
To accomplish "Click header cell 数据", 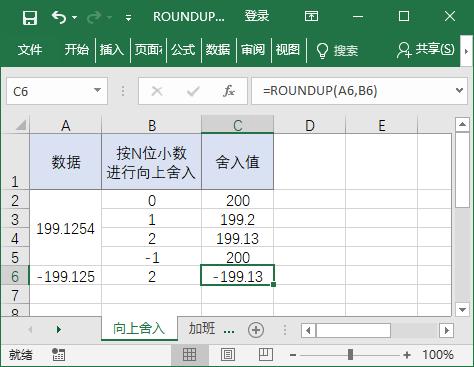I will (66, 162).
